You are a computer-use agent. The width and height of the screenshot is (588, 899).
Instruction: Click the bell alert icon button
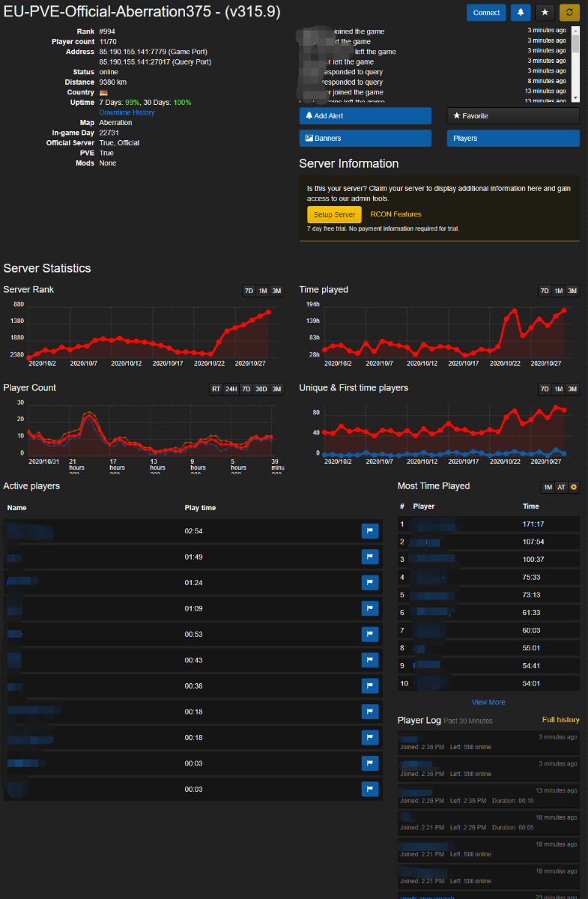(x=521, y=13)
